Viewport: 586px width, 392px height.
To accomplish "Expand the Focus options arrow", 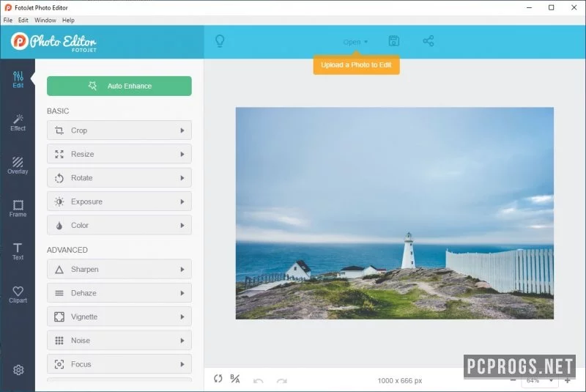I will (182, 364).
